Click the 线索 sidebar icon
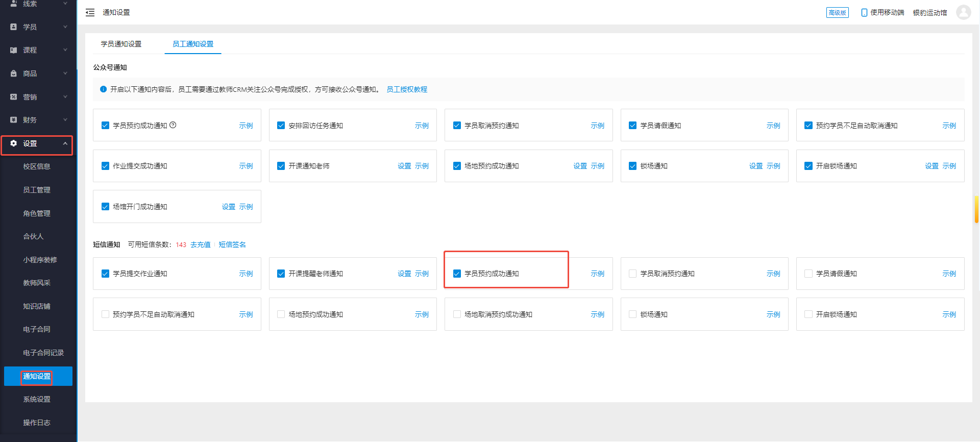 click(x=14, y=4)
